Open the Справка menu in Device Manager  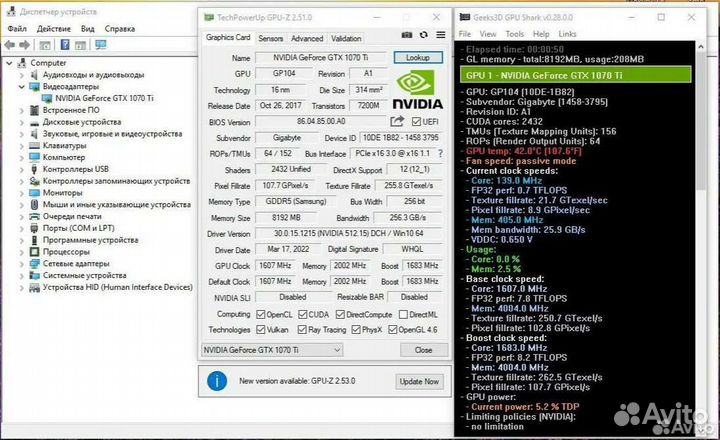[120, 28]
